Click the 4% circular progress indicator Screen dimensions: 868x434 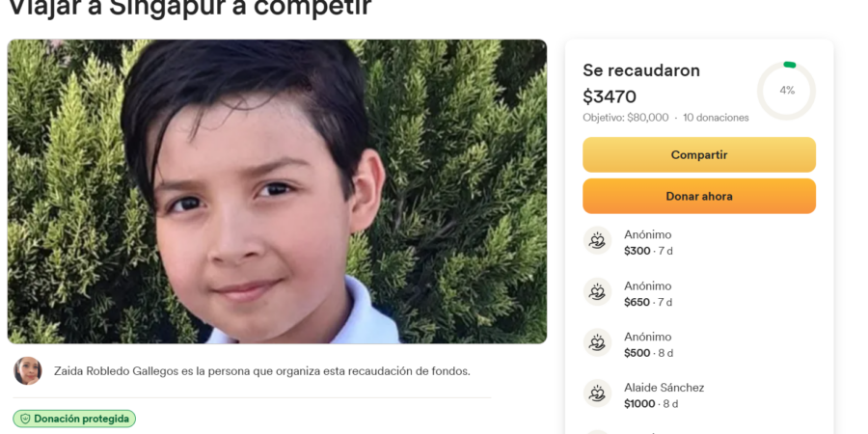[786, 91]
